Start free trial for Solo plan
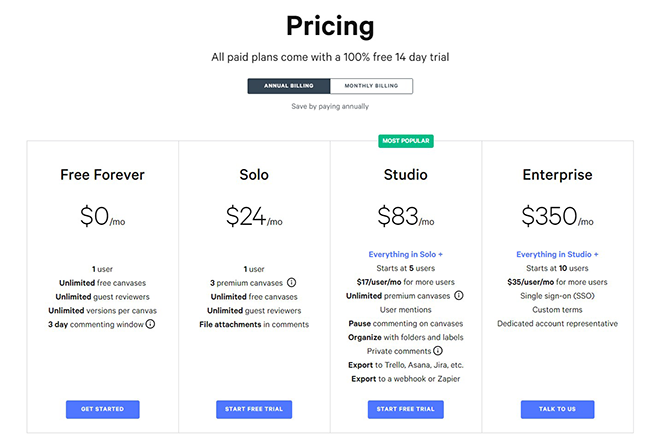660x440 pixels. point(254,409)
